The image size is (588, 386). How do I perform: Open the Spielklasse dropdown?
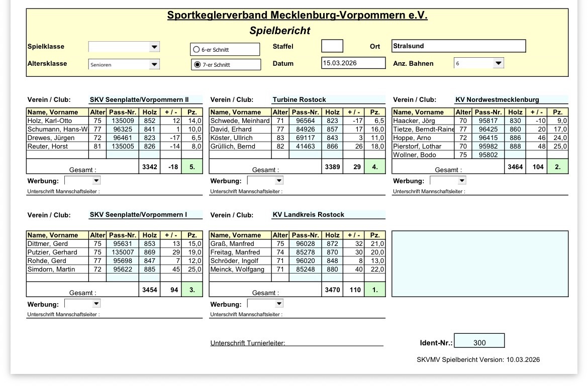click(x=154, y=47)
